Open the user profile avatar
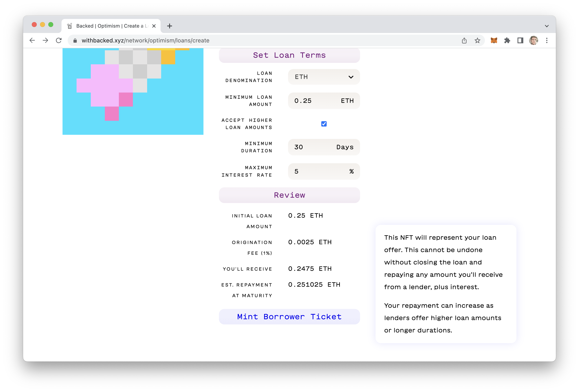Viewport: 579px width, 392px height. pyautogui.click(x=534, y=40)
